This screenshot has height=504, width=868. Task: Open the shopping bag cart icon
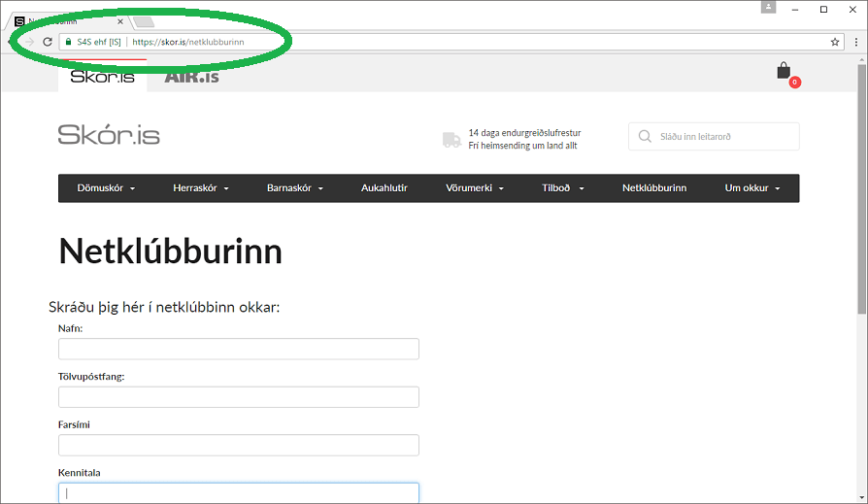(784, 71)
